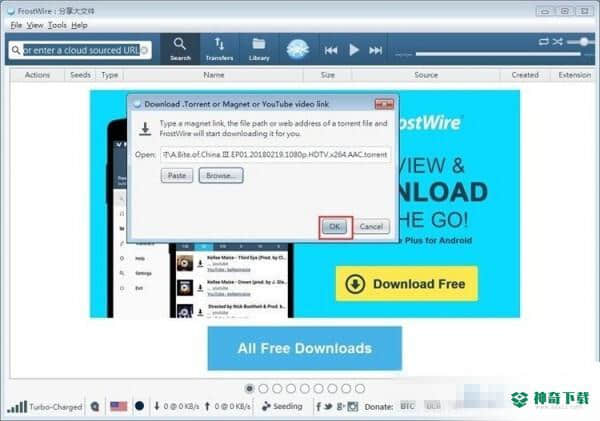
Task: Confirm the dialog with OK
Action: [335, 227]
